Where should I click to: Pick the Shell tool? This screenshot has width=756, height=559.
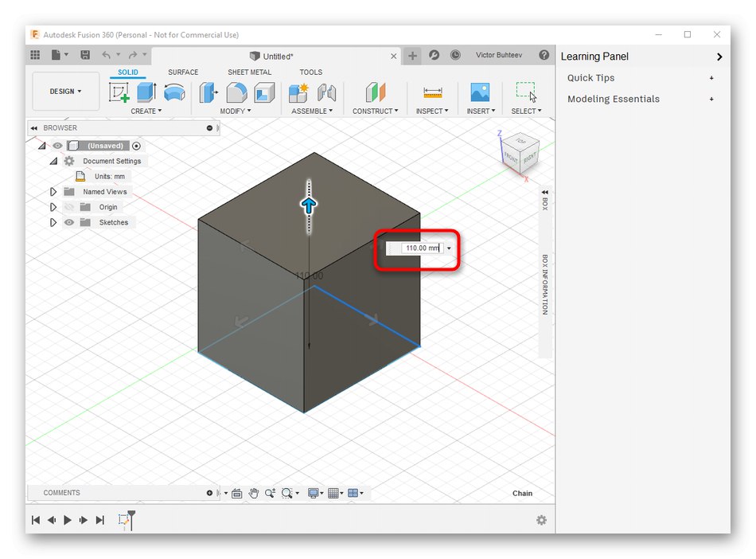(x=264, y=92)
